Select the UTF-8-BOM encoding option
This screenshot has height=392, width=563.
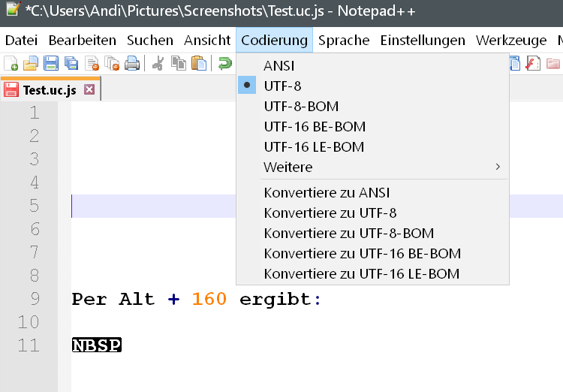[301, 107]
